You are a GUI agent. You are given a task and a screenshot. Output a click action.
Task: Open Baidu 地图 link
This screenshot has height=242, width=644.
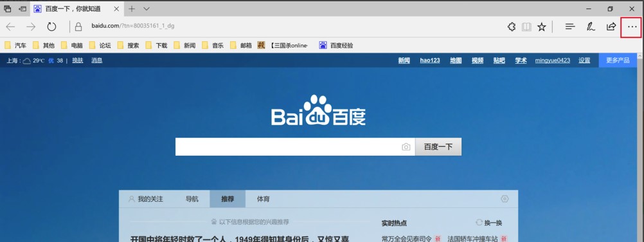456,60
